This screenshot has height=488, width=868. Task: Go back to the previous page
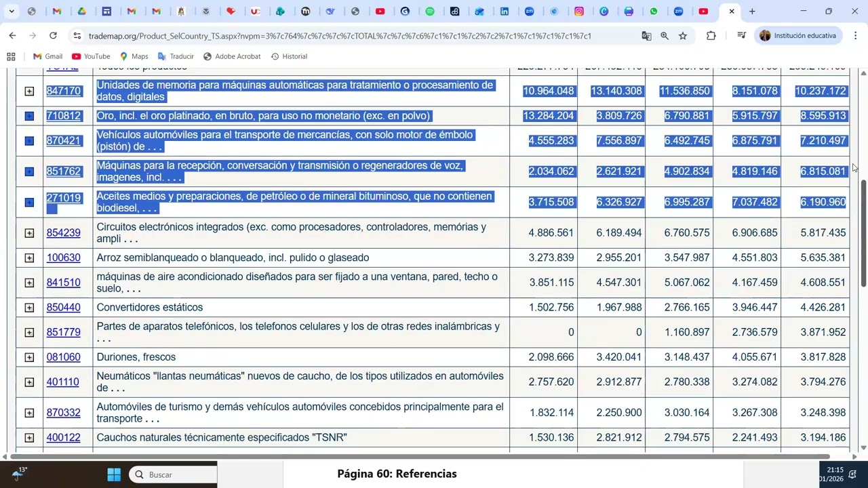pos(12,35)
